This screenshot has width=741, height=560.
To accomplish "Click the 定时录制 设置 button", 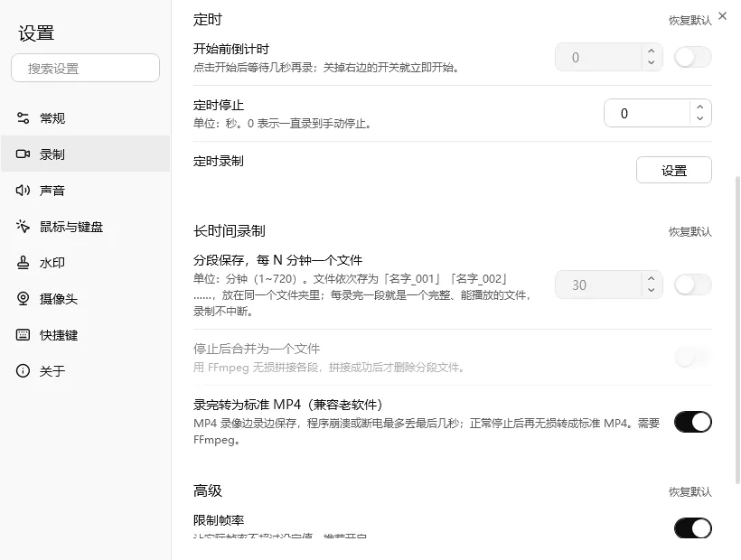I will (x=674, y=170).
